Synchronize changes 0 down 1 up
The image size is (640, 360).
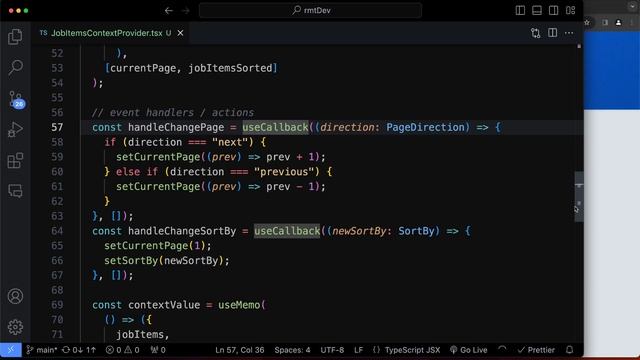[x=79, y=350]
